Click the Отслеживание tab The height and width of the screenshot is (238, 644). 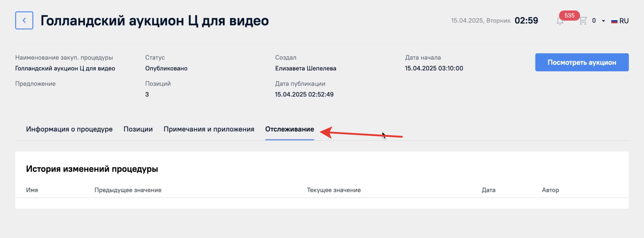(x=289, y=129)
